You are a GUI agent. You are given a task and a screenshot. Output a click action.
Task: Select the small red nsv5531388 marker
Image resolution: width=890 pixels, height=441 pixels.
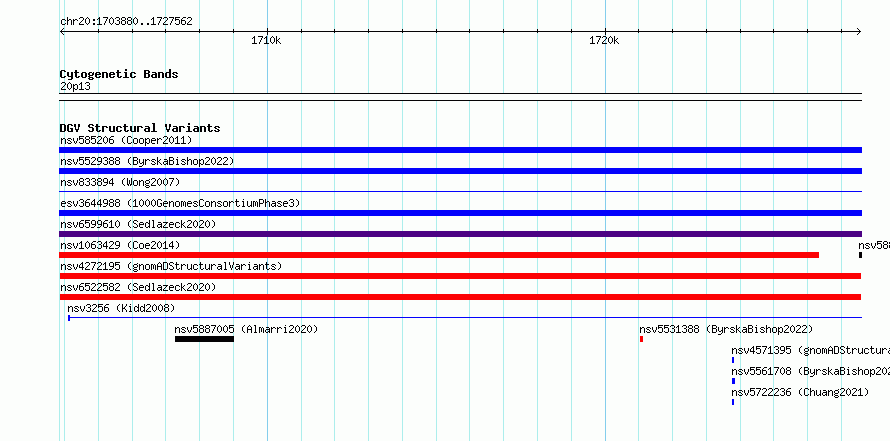point(641,339)
